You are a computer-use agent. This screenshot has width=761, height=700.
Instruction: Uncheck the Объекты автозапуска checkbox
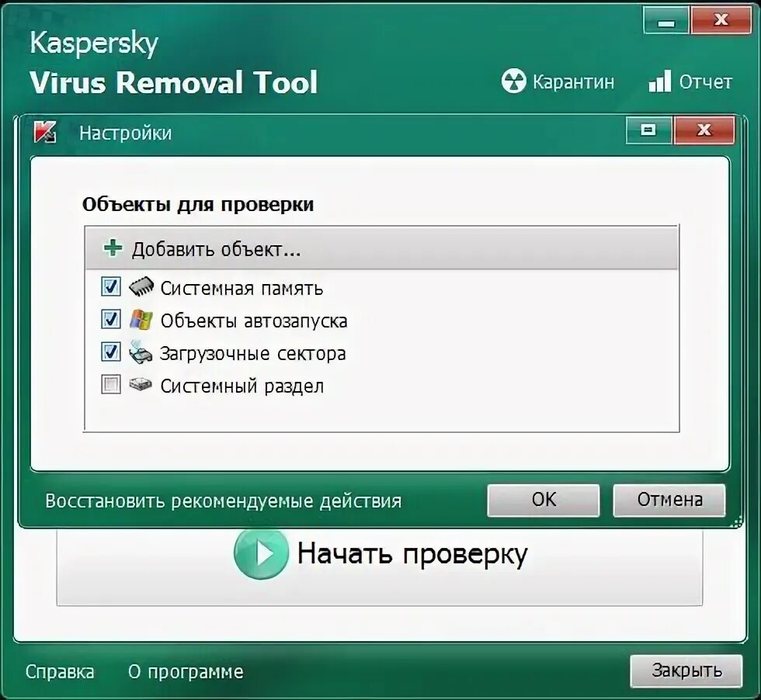[x=110, y=319]
